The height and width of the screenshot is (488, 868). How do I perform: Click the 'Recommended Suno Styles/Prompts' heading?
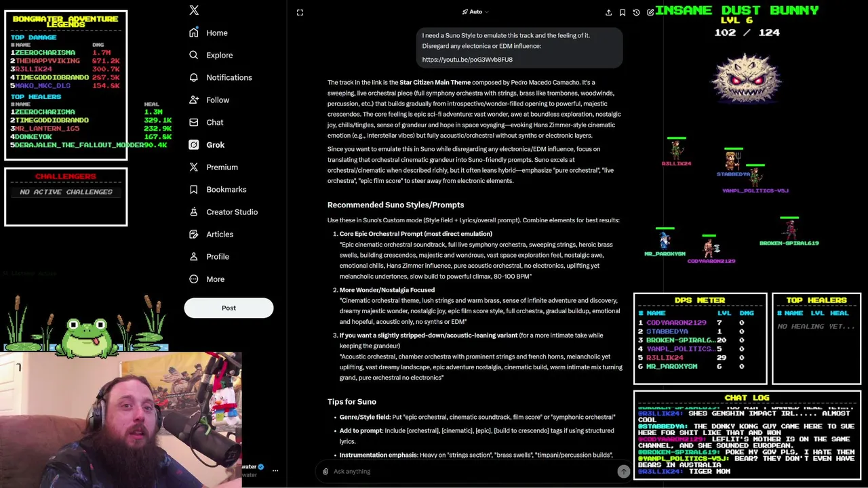pos(395,205)
